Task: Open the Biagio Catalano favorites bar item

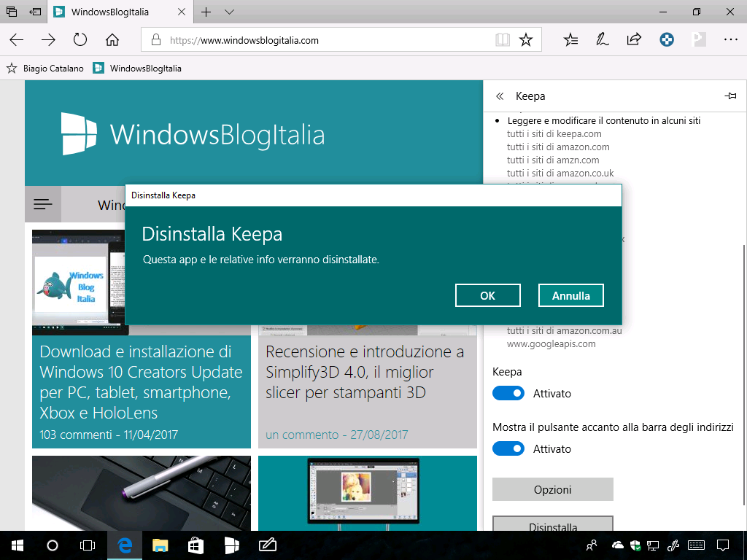Action: coord(44,69)
